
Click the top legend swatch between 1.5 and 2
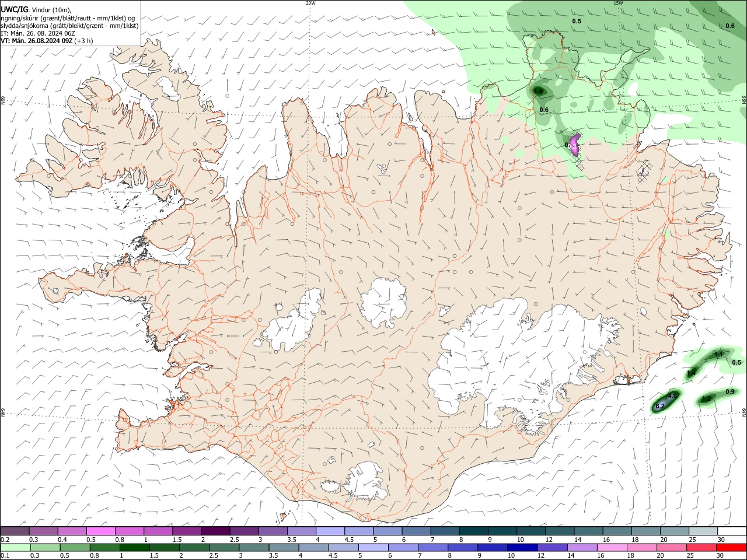[x=187, y=531]
